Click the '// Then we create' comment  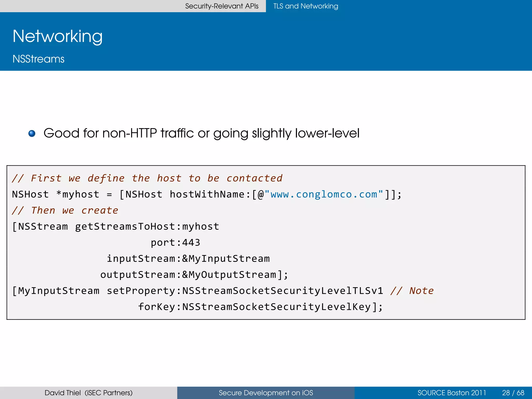coord(65,210)
